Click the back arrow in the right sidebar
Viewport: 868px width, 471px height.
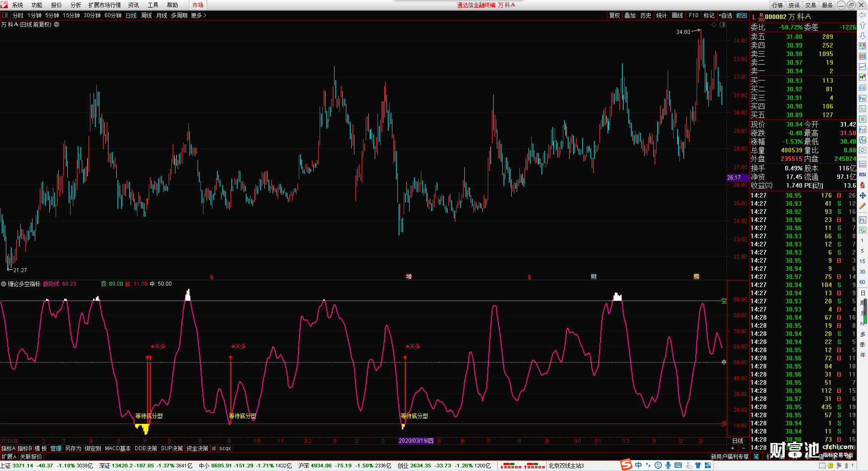tap(862, 15)
